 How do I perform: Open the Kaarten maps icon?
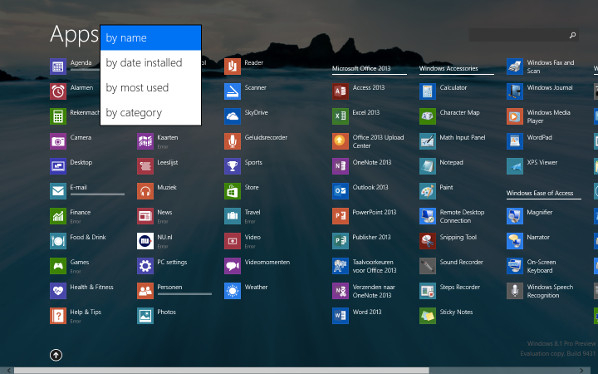click(x=145, y=141)
